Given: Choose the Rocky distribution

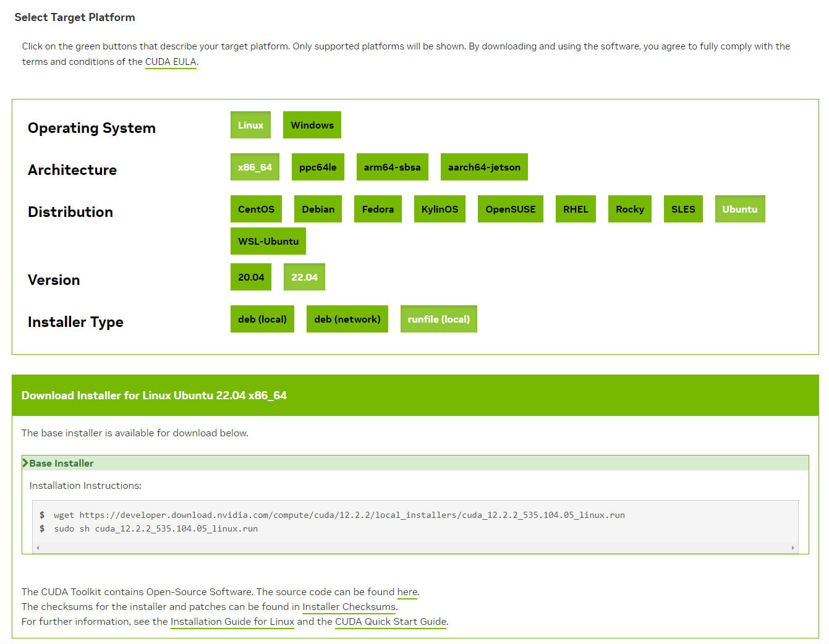Looking at the screenshot, I should [630, 209].
